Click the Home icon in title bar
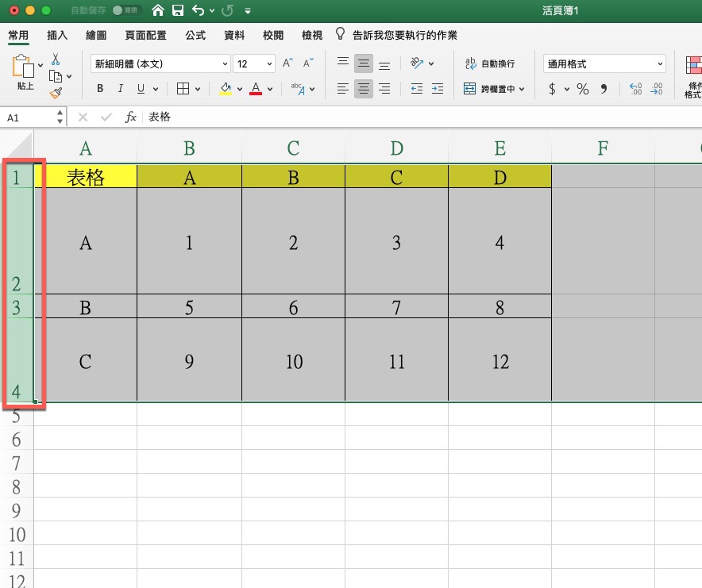Screen dimensions: 702x588 157,10
